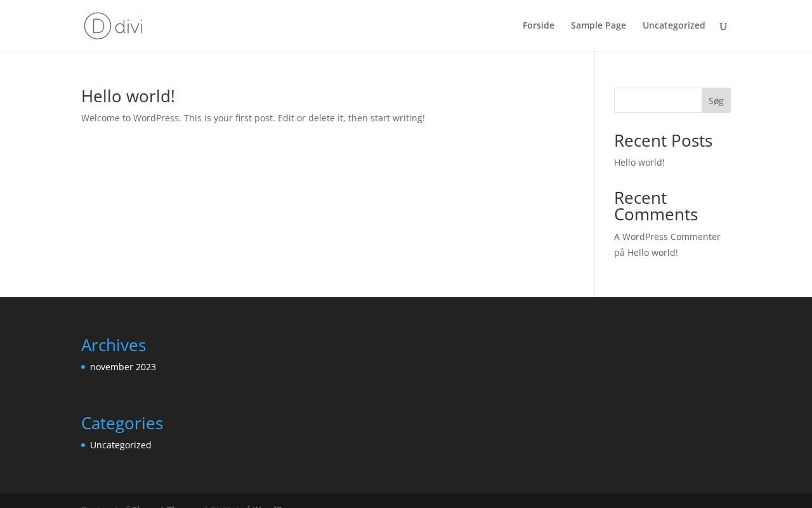Click the Recent Comments heading

tap(656, 206)
